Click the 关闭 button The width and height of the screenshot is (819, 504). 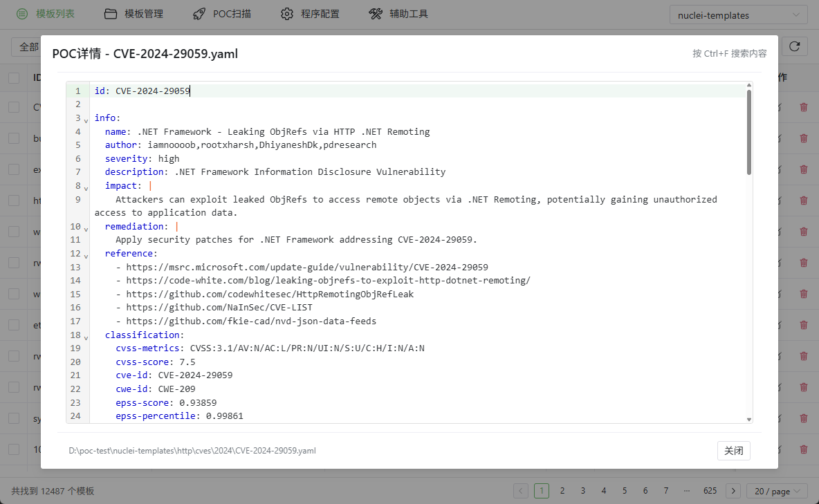point(733,451)
